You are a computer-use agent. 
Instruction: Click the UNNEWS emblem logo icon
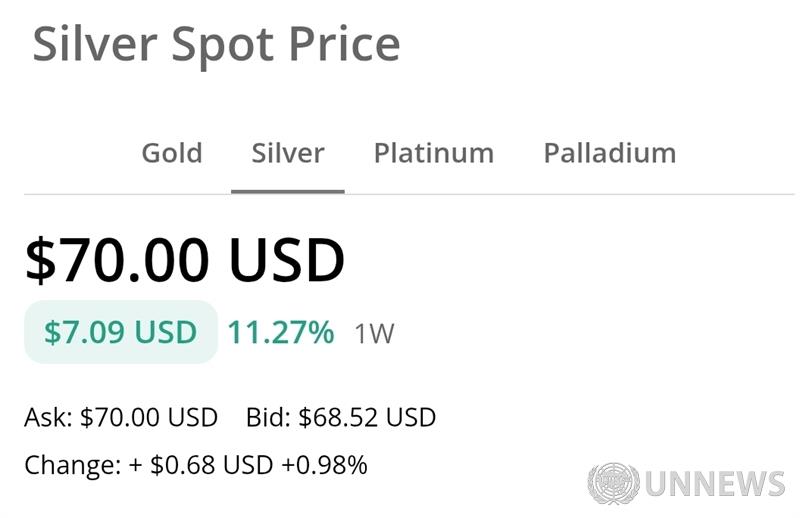[613, 484]
